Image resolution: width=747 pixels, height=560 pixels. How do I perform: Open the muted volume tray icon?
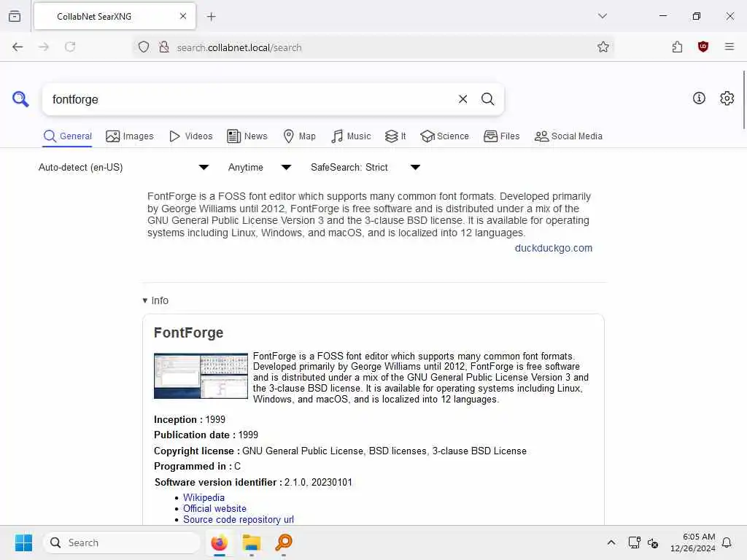(653, 542)
